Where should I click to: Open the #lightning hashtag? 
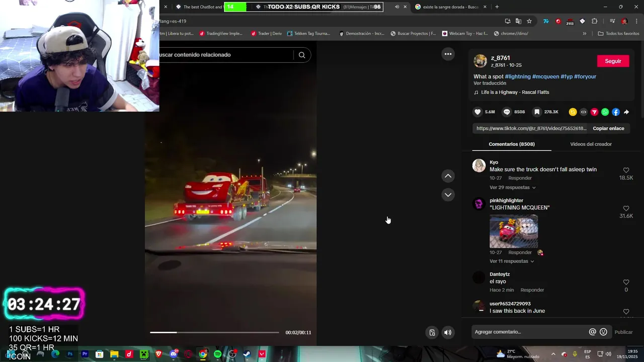(518, 76)
